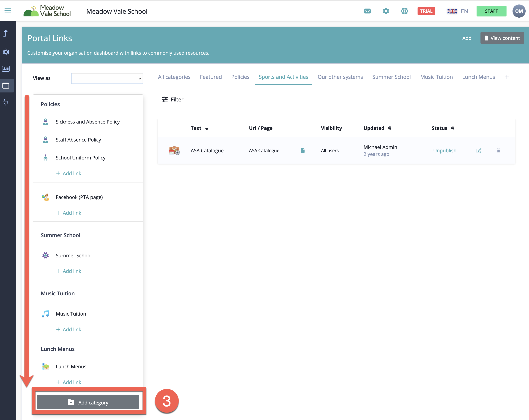The width and height of the screenshot is (529, 420).
Task: Open the View as dropdown
Action: click(107, 78)
